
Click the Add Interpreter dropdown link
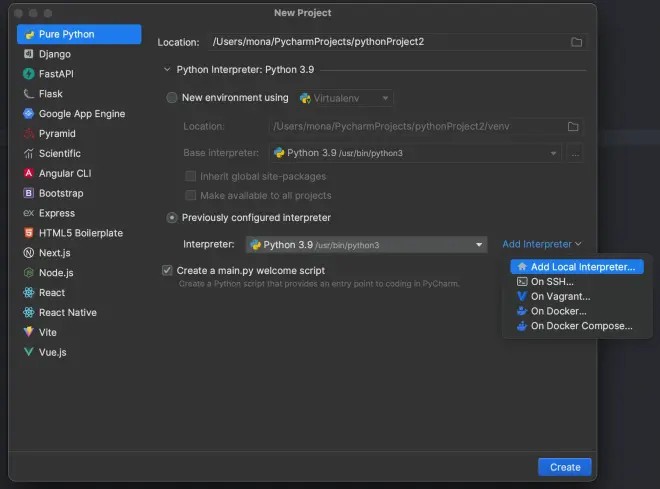[x=542, y=244]
